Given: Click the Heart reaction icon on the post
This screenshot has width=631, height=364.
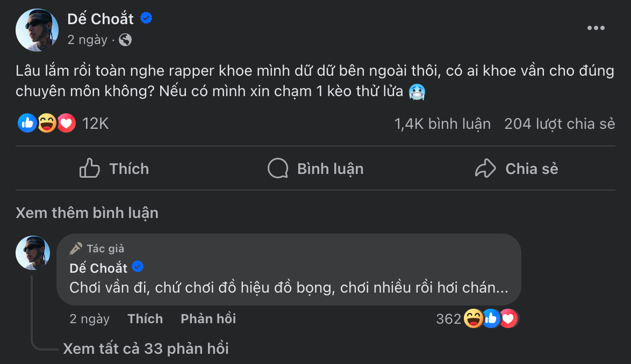Looking at the screenshot, I should (x=67, y=123).
